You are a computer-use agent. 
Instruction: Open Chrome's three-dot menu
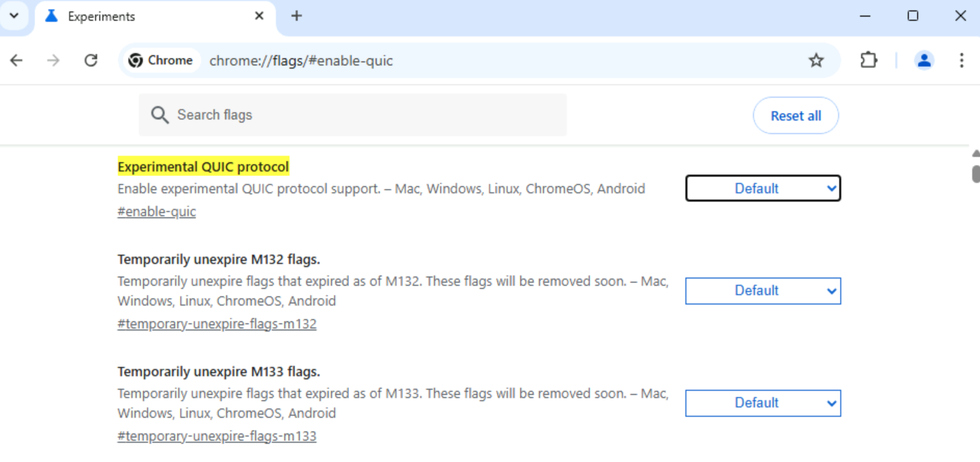[x=961, y=60]
